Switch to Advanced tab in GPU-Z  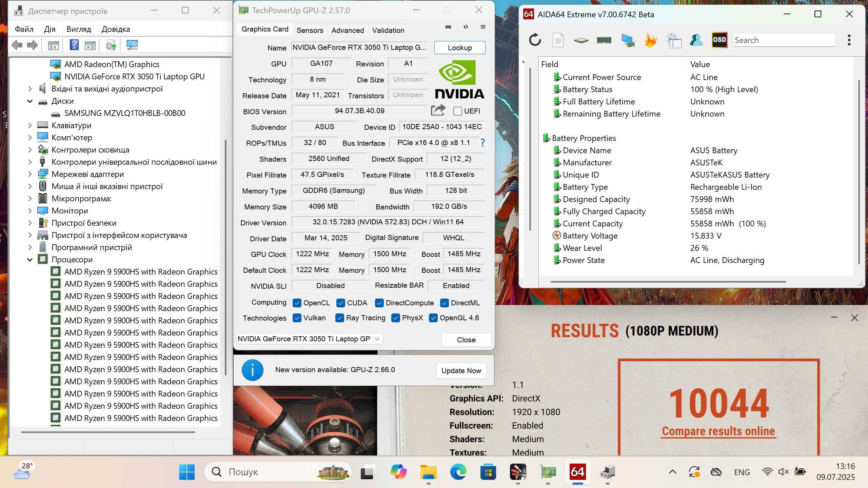coord(348,30)
